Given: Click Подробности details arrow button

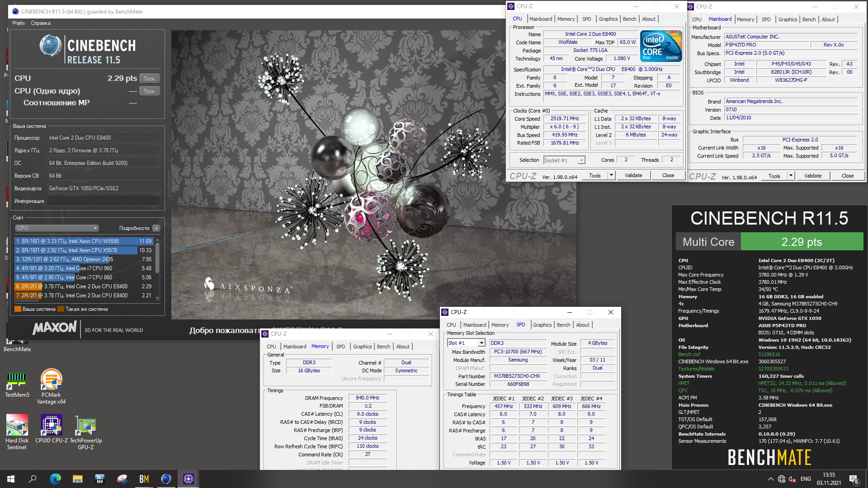Looking at the screenshot, I should (156, 228).
